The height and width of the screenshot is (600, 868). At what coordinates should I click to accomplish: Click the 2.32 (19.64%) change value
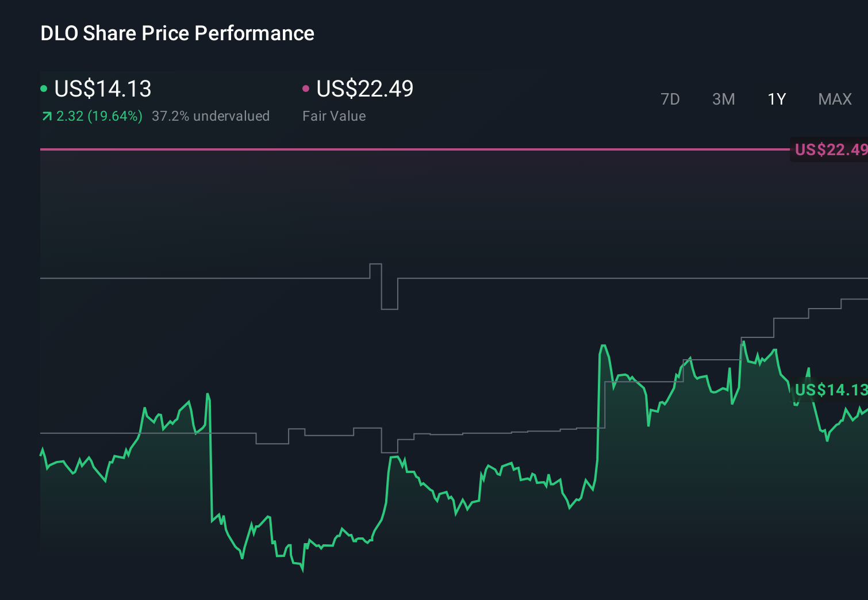[100, 116]
